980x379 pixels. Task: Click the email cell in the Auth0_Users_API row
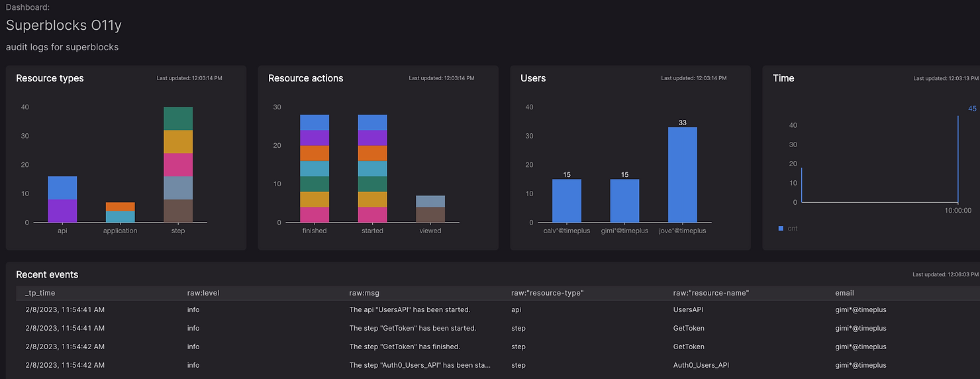coord(861,365)
